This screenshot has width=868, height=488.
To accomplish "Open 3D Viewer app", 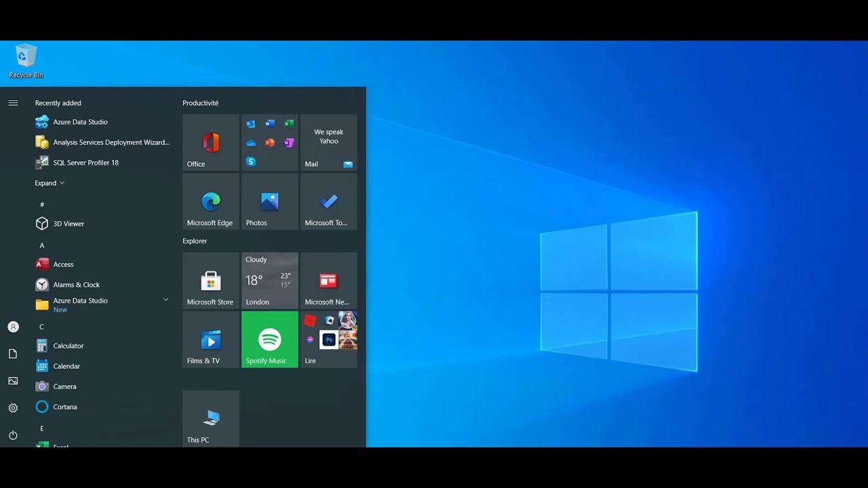I will [102, 224].
